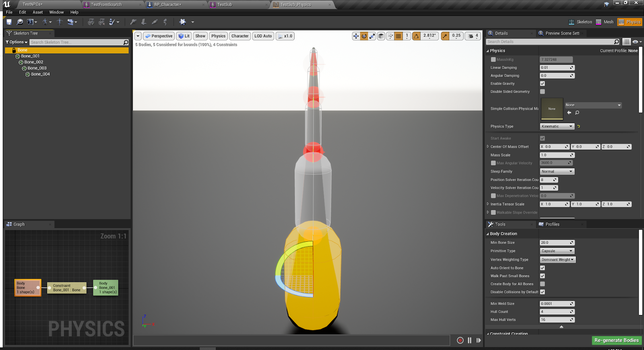Click the simulation record button
The image size is (644, 350).
click(x=460, y=340)
